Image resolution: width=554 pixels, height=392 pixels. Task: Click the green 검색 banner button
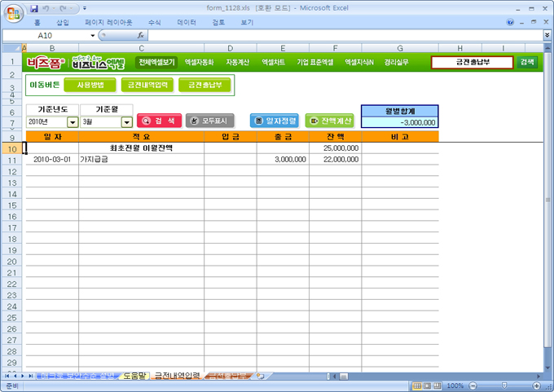[527, 62]
